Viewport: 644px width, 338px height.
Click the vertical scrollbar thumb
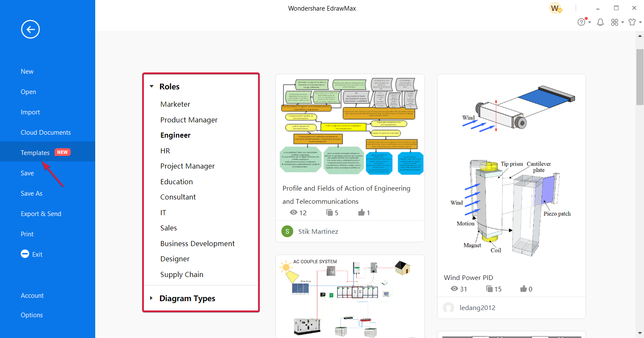(x=640, y=77)
